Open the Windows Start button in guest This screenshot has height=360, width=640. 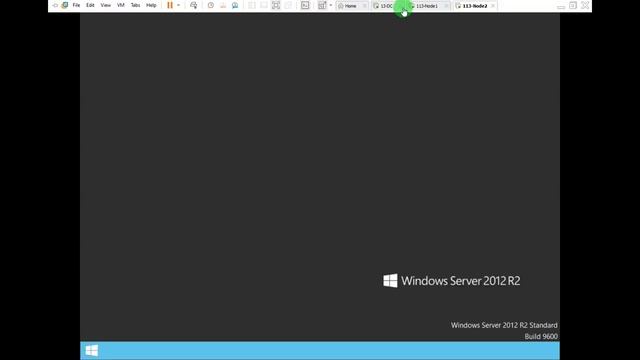point(92,351)
